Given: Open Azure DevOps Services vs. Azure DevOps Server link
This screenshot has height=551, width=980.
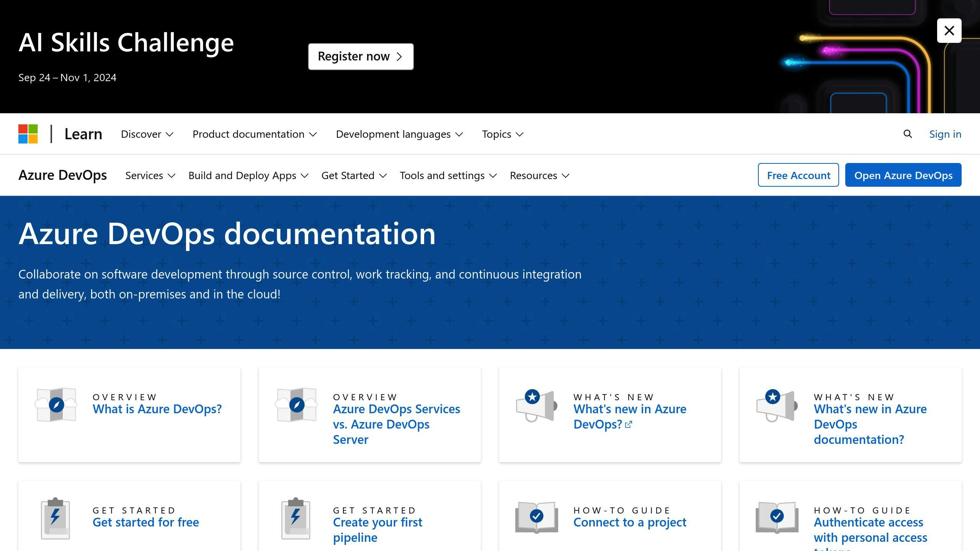Looking at the screenshot, I should click(397, 424).
